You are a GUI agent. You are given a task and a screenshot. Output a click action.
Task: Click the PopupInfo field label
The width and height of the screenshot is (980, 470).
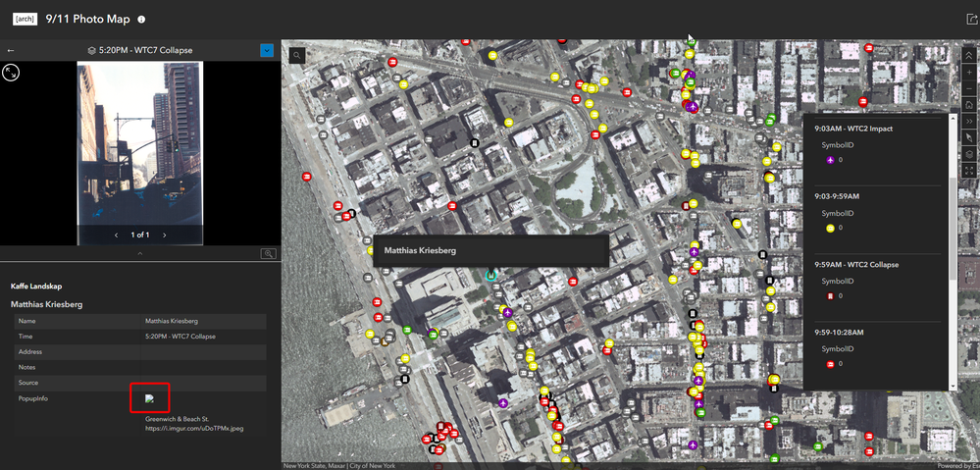pos(31,398)
